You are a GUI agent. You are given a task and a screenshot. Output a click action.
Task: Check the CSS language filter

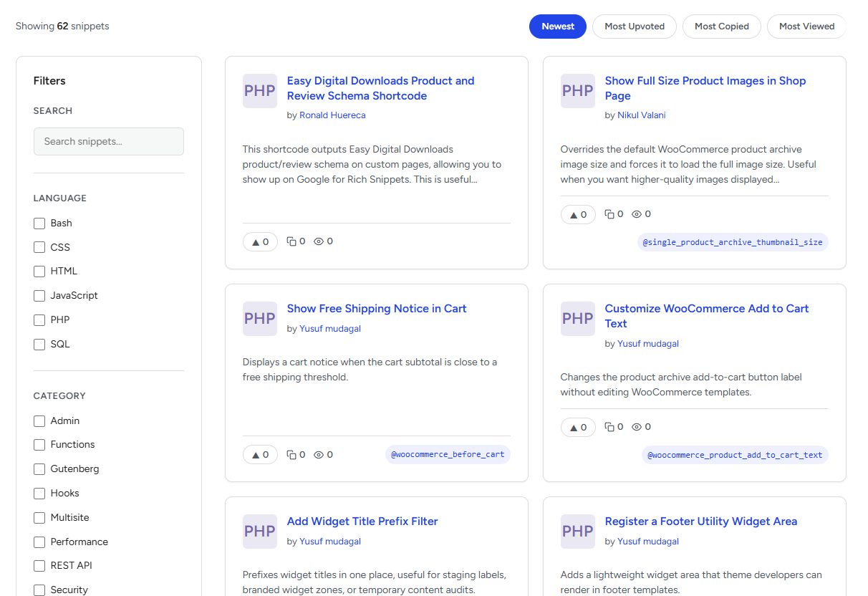(39, 247)
